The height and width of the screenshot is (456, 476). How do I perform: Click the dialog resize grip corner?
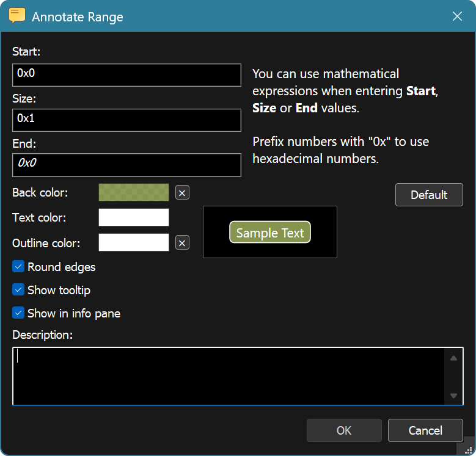coord(469,450)
